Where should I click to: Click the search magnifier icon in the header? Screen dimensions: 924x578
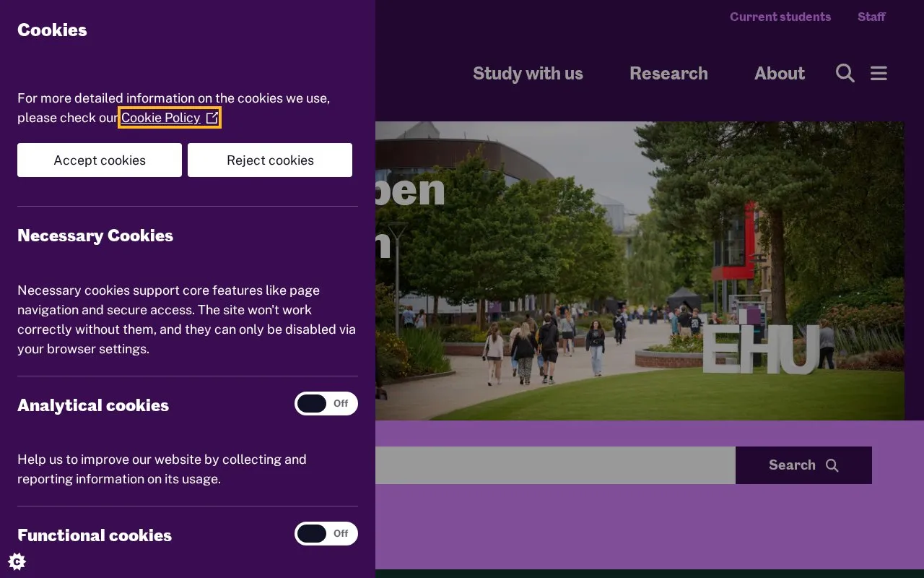click(x=845, y=73)
